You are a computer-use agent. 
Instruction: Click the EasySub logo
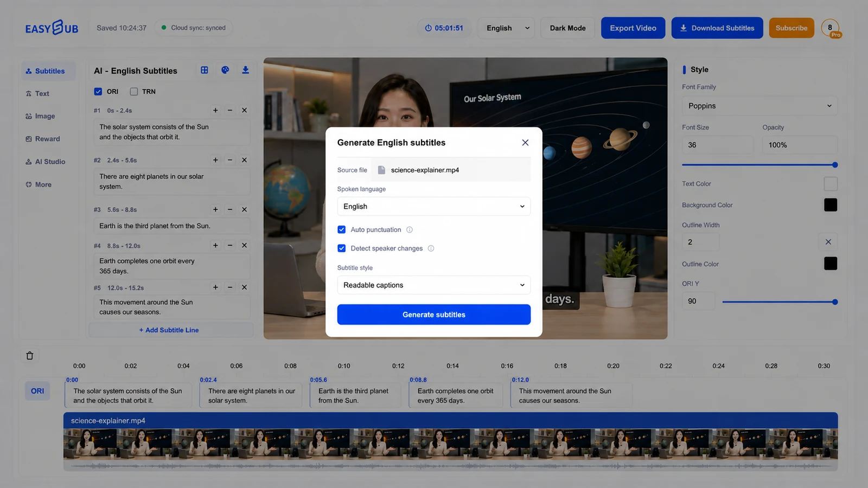point(52,28)
